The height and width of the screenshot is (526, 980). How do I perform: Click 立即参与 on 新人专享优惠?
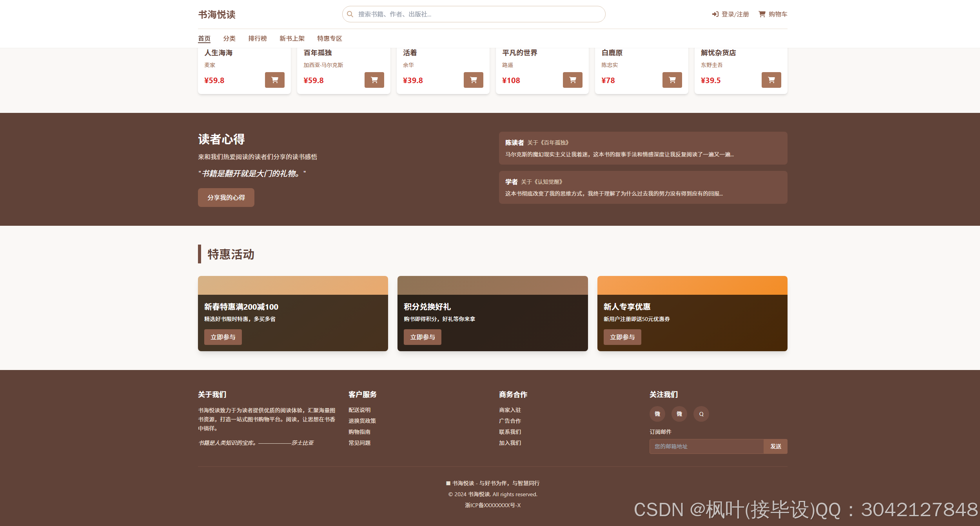[622, 337]
